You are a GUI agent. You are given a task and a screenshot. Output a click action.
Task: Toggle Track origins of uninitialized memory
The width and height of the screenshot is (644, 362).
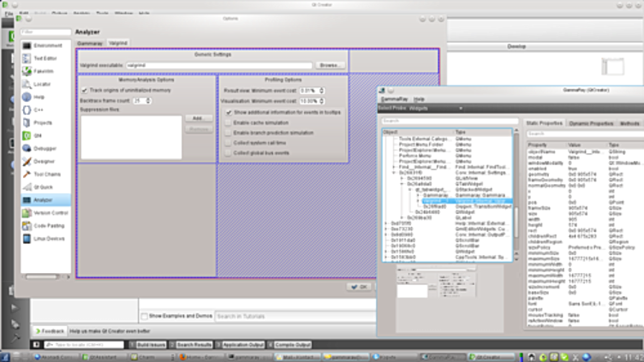point(85,90)
